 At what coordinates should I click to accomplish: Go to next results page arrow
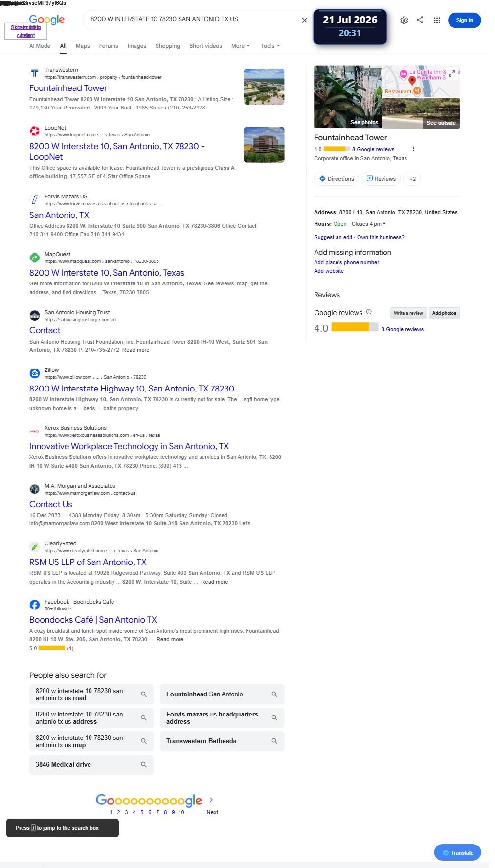click(x=211, y=800)
